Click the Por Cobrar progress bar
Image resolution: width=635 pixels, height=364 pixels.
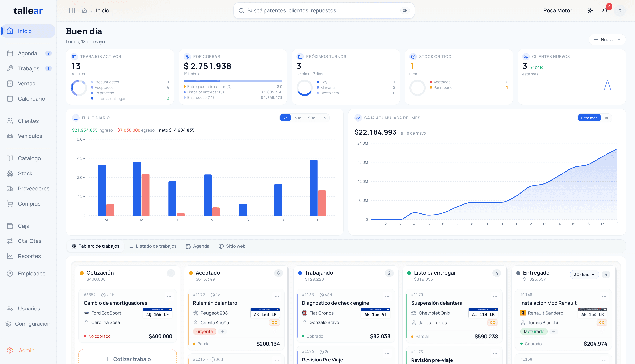click(233, 80)
